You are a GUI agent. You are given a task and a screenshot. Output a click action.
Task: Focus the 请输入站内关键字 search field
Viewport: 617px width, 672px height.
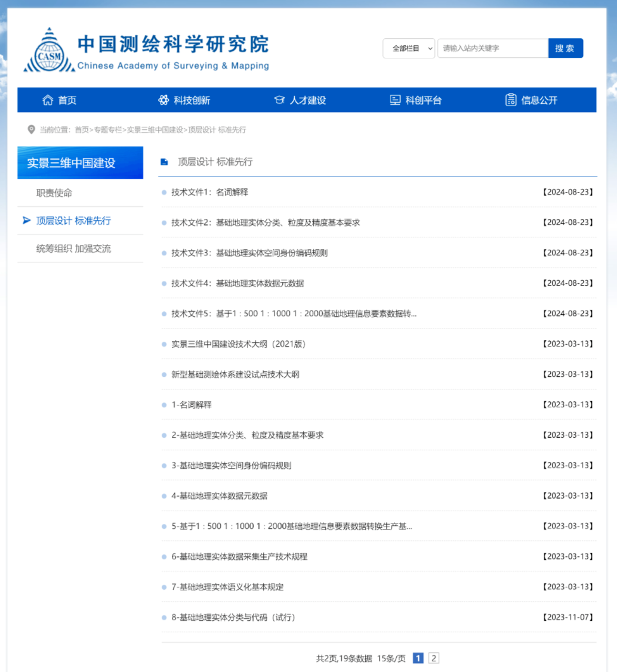point(493,48)
